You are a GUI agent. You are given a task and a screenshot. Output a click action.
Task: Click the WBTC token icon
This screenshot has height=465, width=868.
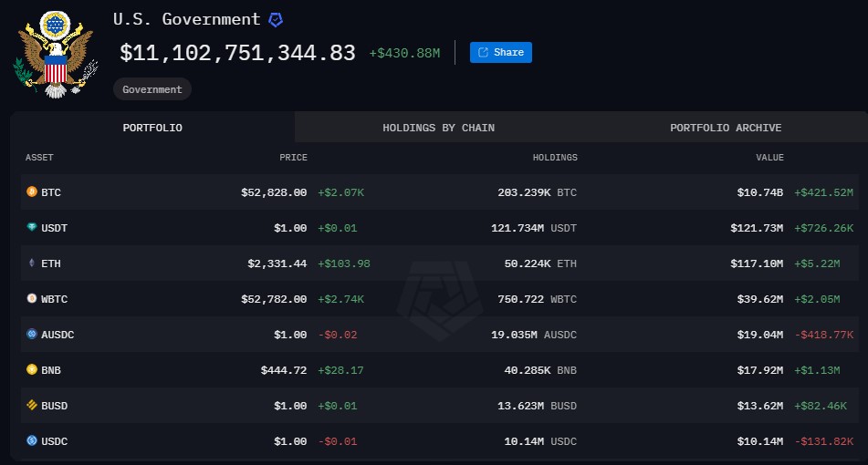(32, 299)
